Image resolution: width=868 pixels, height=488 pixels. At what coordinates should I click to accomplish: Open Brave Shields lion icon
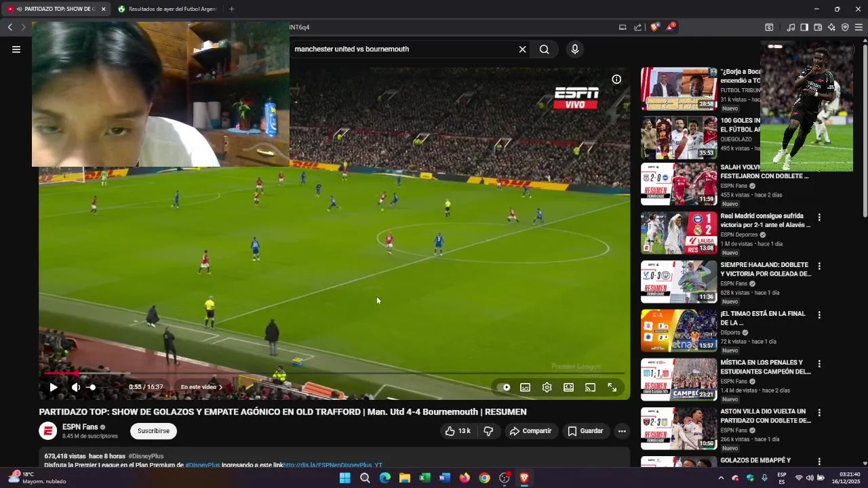654,27
